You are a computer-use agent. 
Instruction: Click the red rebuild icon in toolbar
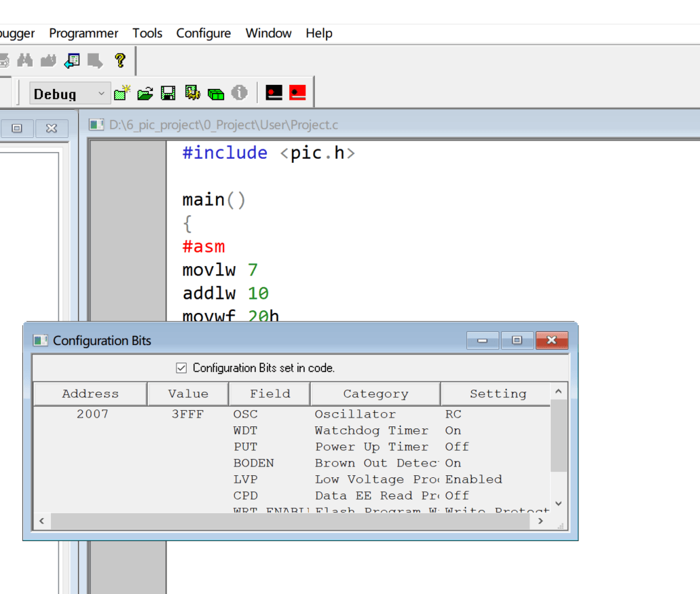tap(297, 93)
